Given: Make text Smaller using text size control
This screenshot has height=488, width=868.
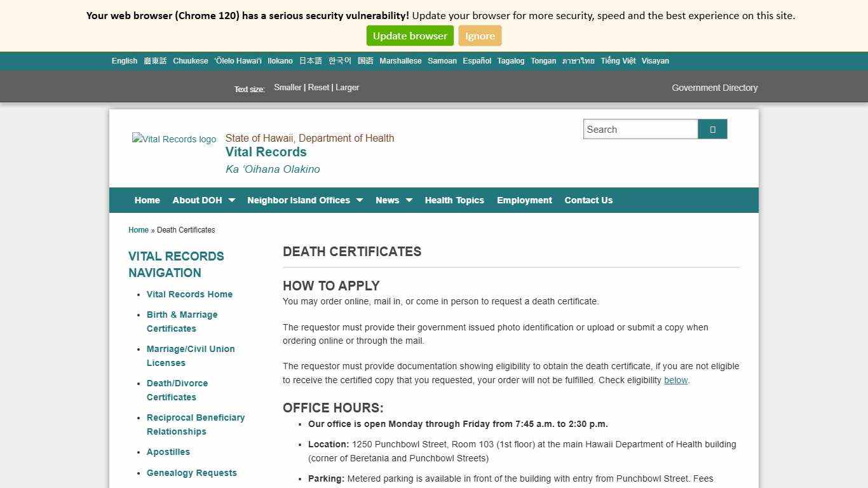Looking at the screenshot, I should coord(287,87).
